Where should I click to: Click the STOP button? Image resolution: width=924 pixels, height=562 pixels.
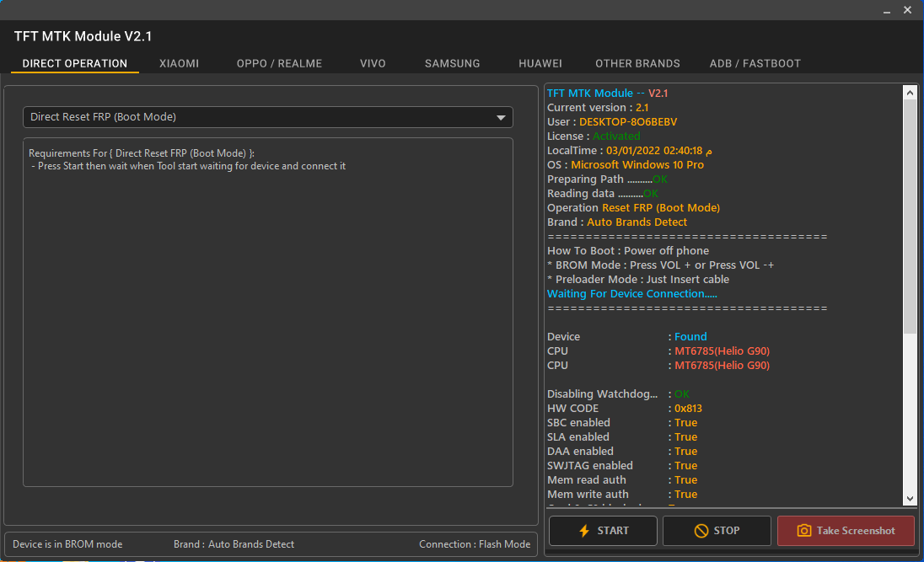717,531
